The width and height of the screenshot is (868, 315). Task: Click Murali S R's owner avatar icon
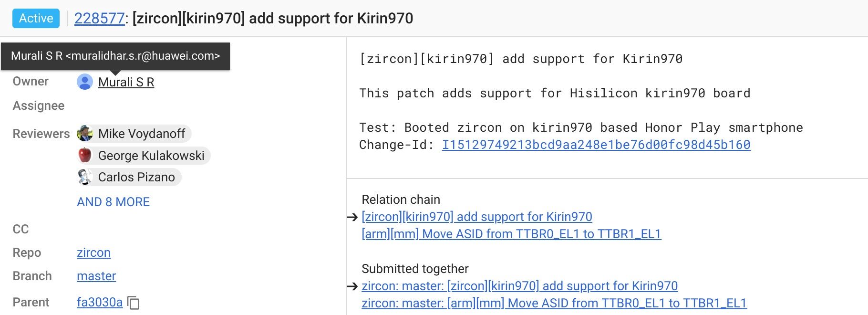(x=85, y=82)
